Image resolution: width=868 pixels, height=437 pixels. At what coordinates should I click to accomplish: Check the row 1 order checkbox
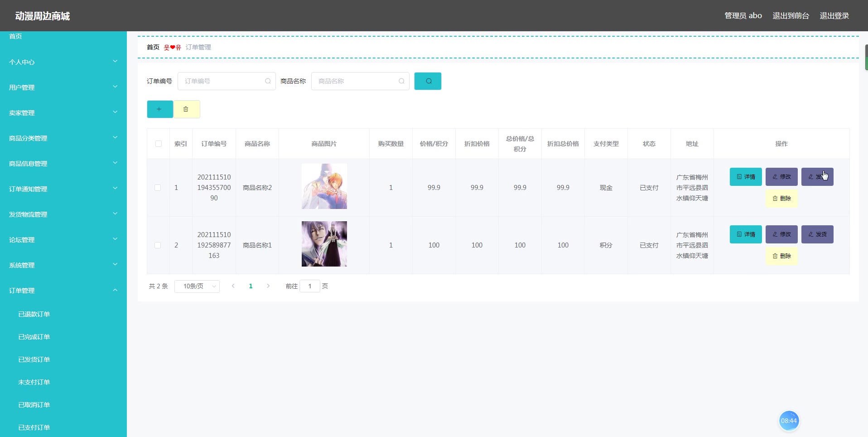click(x=158, y=188)
